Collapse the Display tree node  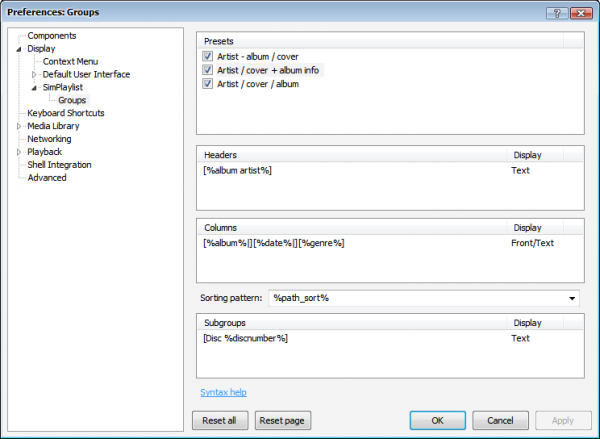[x=19, y=49]
